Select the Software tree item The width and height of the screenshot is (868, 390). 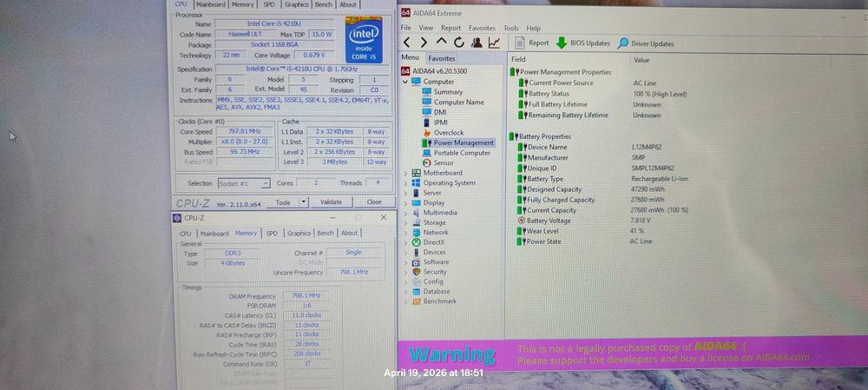pyautogui.click(x=431, y=262)
